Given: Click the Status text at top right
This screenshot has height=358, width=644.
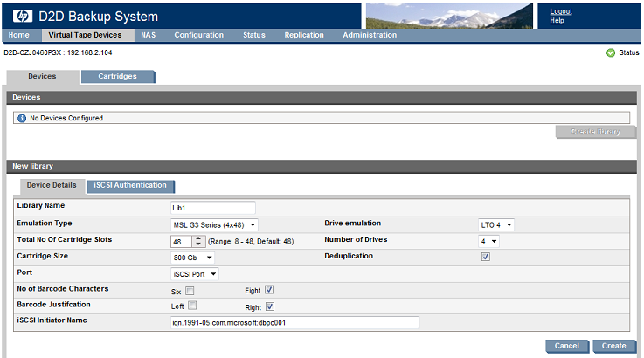Looking at the screenshot, I should pos(629,52).
